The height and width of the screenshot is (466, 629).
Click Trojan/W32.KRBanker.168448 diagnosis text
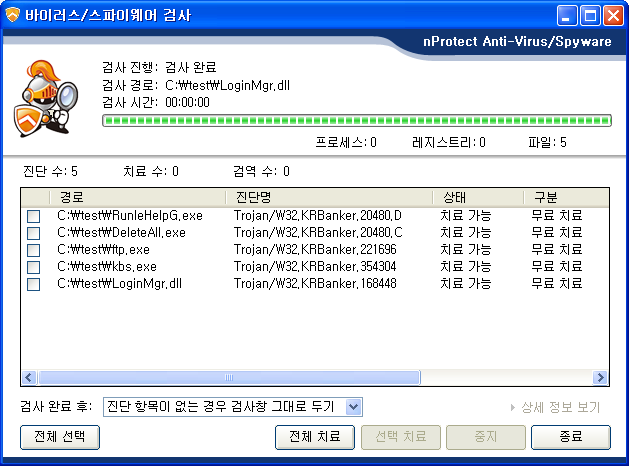(x=315, y=284)
